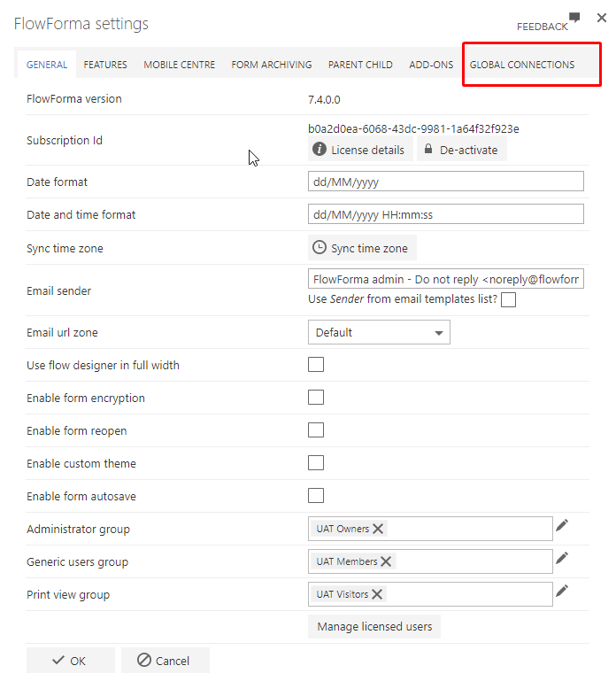Tick Use Sender from email templates list
The height and width of the screenshot is (681, 616).
click(x=508, y=299)
